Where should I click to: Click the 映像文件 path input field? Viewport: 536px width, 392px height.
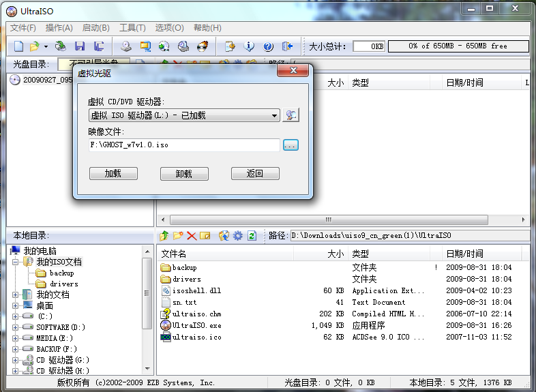pyautogui.click(x=184, y=145)
